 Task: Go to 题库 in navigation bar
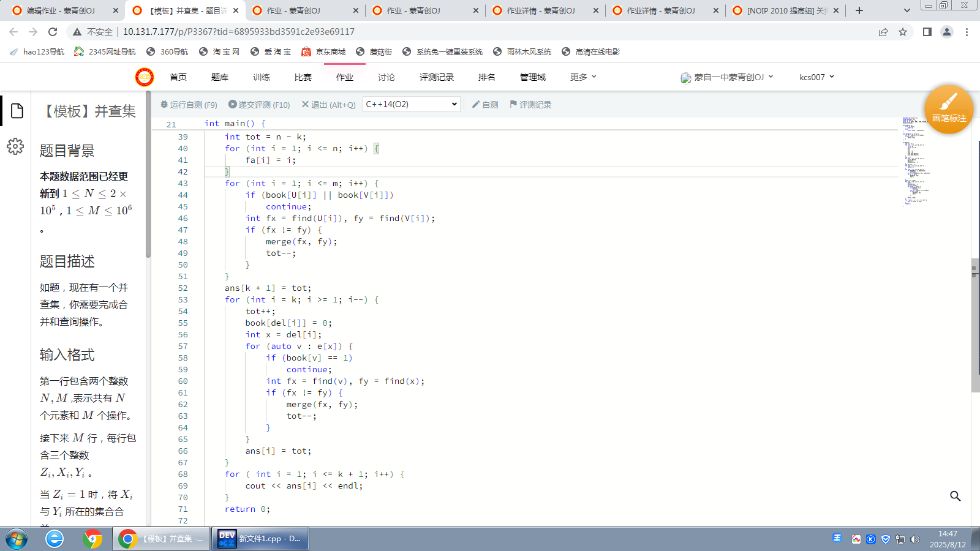click(220, 77)
